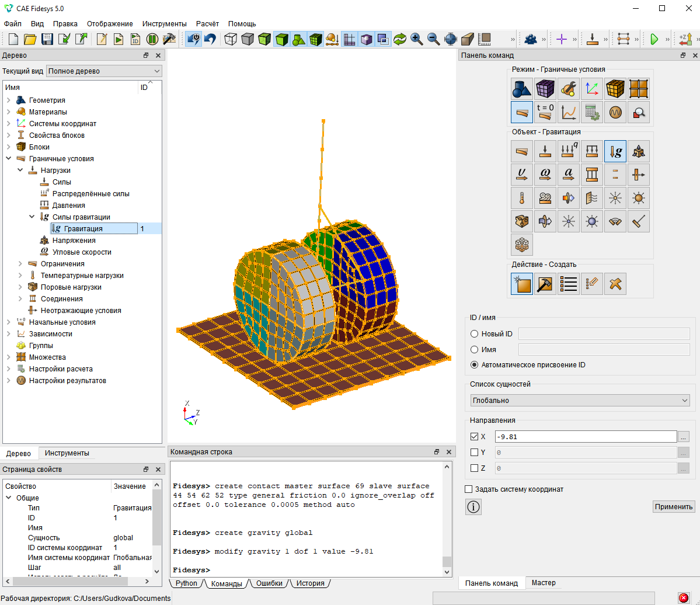Close the Командная строка panel
Viewport: 700px width, 605px height.
(448, 452)
